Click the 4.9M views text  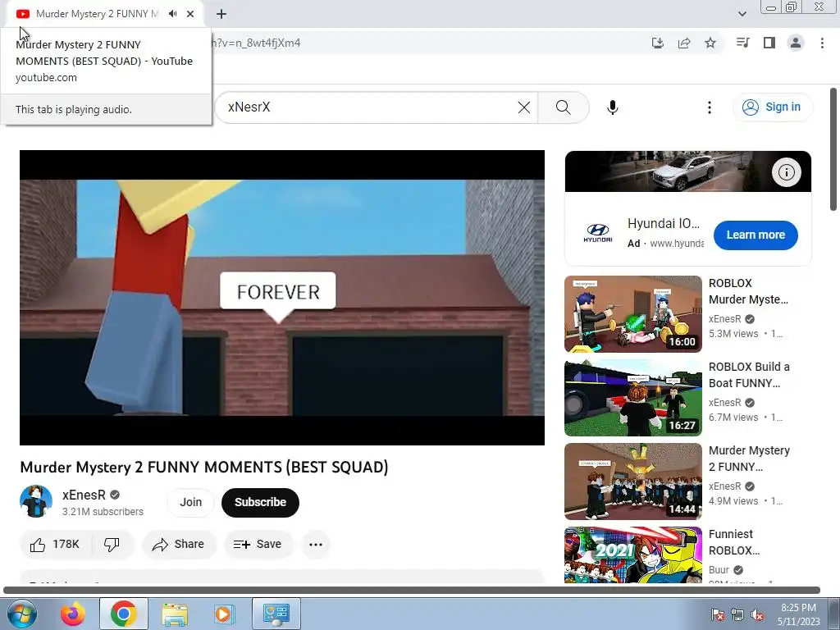pos(733,501)
